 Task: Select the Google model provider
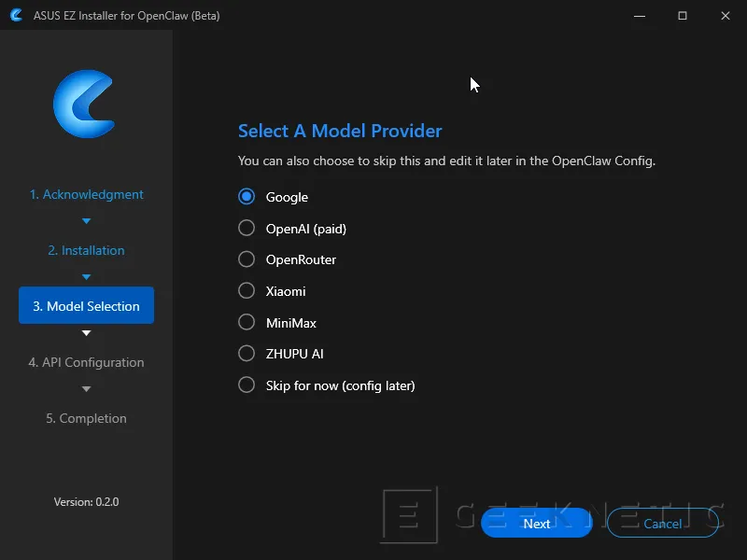247,197
